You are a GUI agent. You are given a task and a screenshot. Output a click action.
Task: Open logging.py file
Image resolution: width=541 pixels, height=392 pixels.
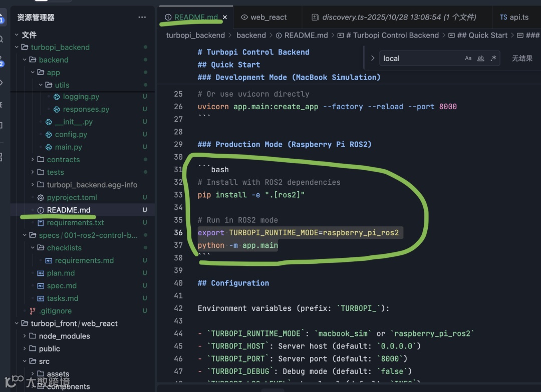pos(81,97)
